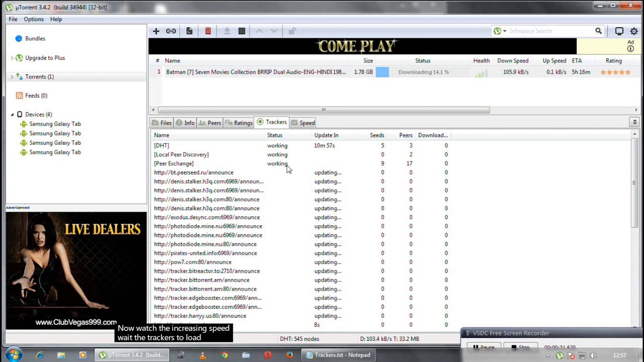Click the ad info icon
The width and height of the screenshot is (644, 362).
(630, 49)
